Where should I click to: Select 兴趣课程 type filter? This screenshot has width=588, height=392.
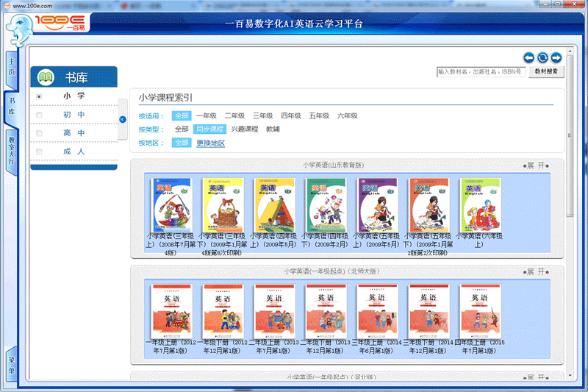(245, 129)
